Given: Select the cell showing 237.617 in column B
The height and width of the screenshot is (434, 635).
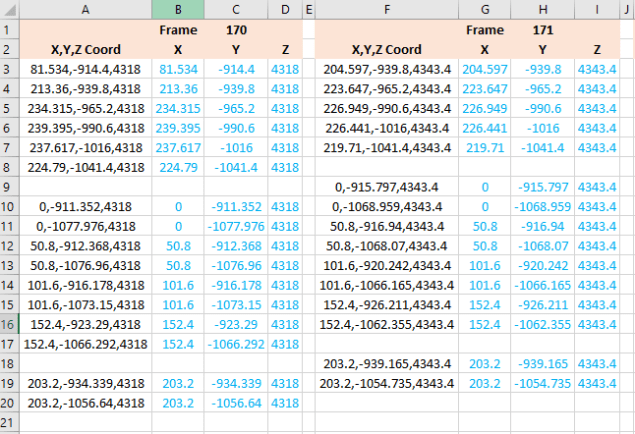Looking at the screenshot, I should tap(178, 148).
